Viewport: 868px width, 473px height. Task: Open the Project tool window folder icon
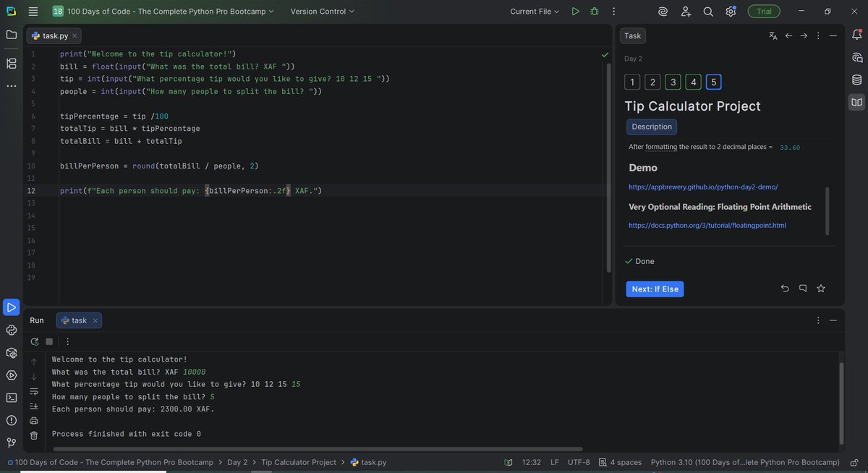(x=12, y=35)
